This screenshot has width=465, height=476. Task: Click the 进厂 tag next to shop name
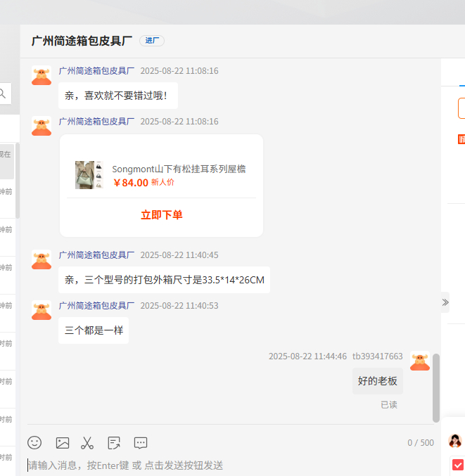tap(152, 41)
